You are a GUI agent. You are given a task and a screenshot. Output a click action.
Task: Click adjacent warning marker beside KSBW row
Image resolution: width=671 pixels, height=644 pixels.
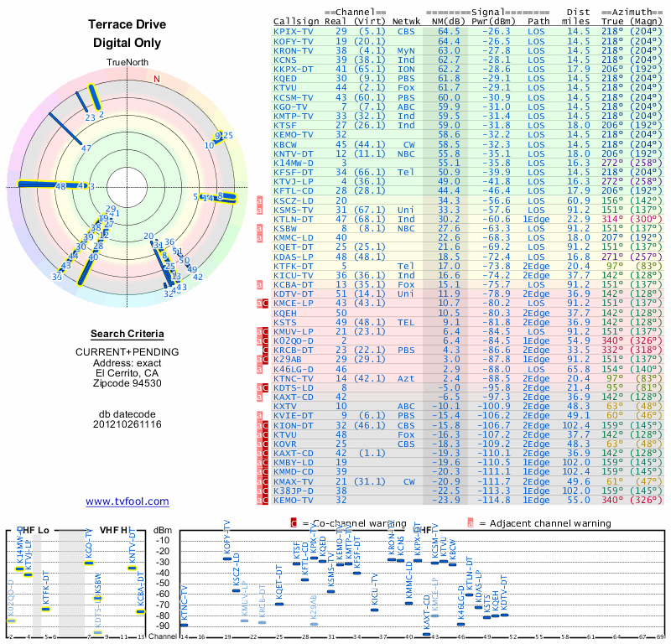pos(259,228)
